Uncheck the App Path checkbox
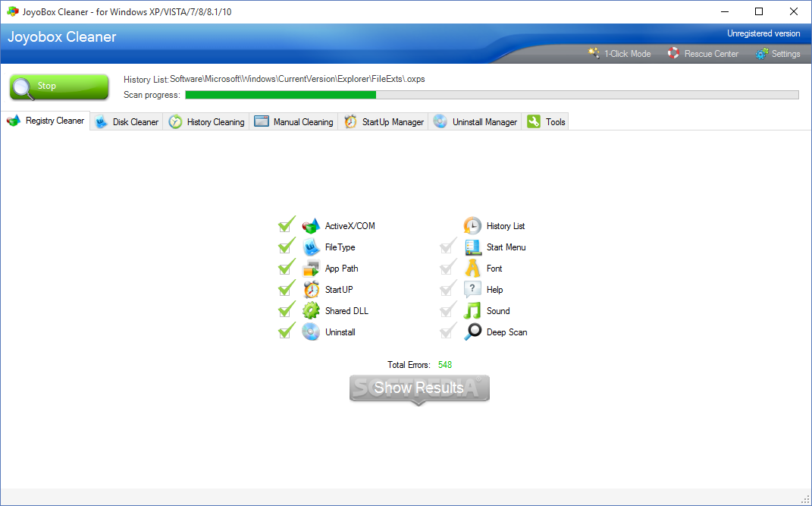 pos(286,268)
